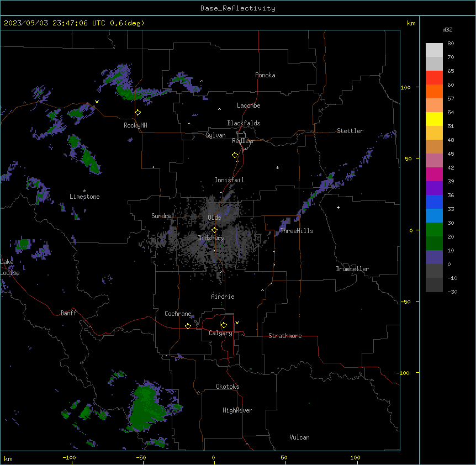Viewport: 476px width, 465px height.
Task: Click the ThreeHills label
Action: point(297,231)
